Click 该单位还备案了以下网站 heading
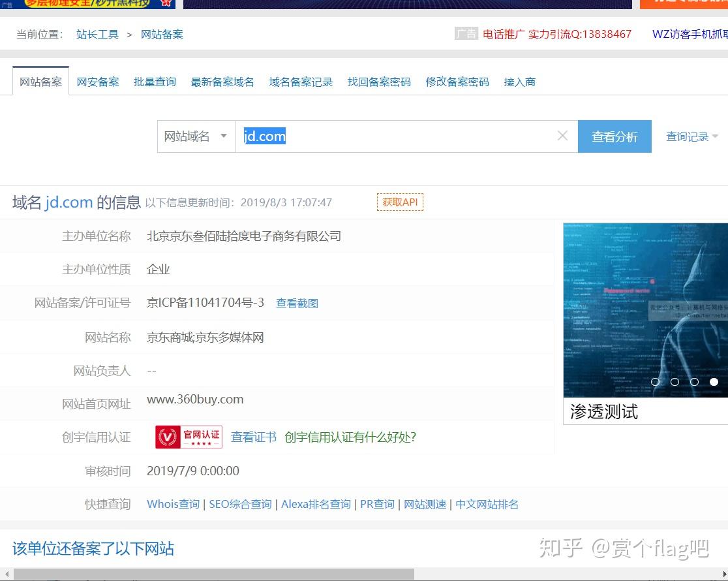This screenshot has height=581, width=728. pyautogui.click(x=93, y=548)
